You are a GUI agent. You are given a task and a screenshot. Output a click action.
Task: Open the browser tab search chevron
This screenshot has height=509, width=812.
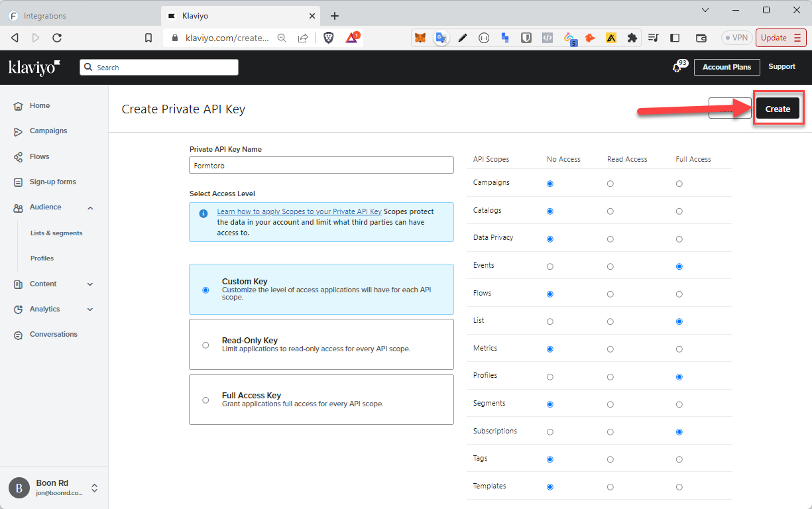click(x=705, y=10)
